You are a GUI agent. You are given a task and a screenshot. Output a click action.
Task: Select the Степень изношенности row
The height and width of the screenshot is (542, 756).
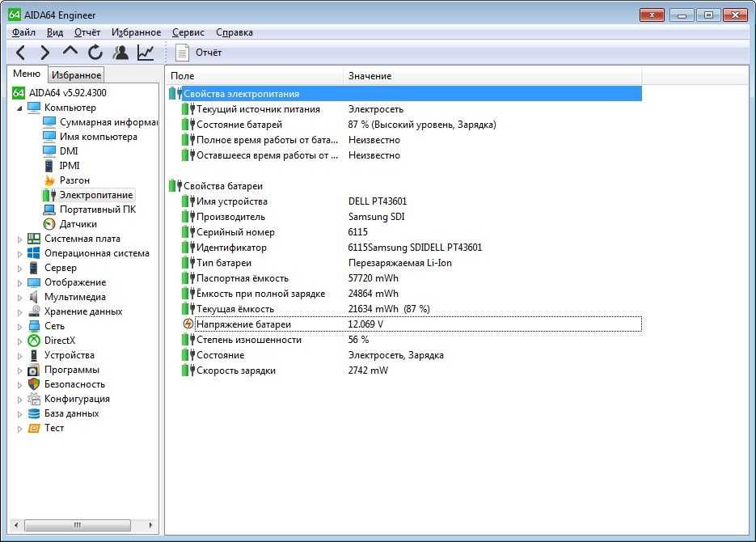pyautogui.click(x=412, y=340)
